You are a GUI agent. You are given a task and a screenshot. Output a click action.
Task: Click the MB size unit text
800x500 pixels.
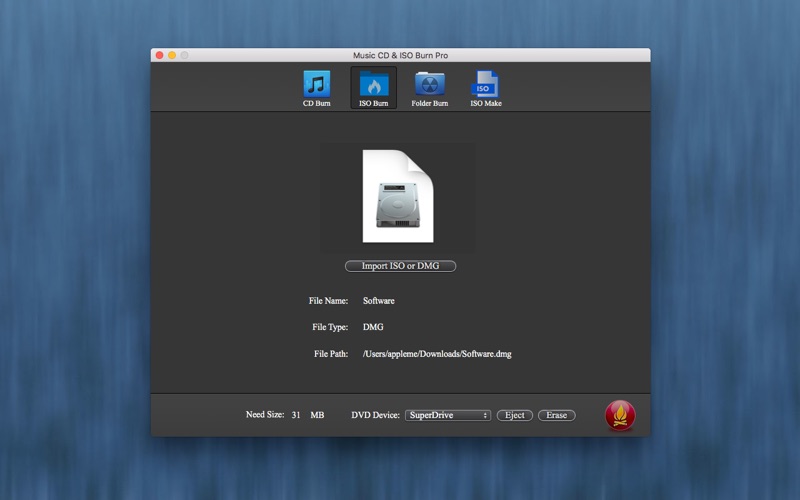tap(317, 415)
